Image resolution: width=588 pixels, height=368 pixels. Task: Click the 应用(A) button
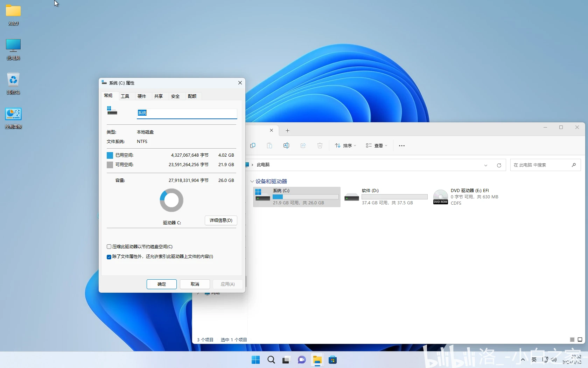click(227, 284)
